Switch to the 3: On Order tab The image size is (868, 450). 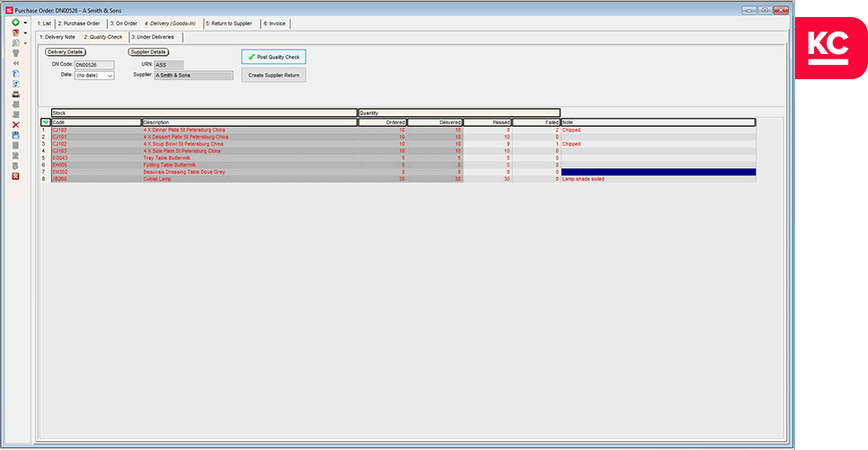(x=123, y=23)
